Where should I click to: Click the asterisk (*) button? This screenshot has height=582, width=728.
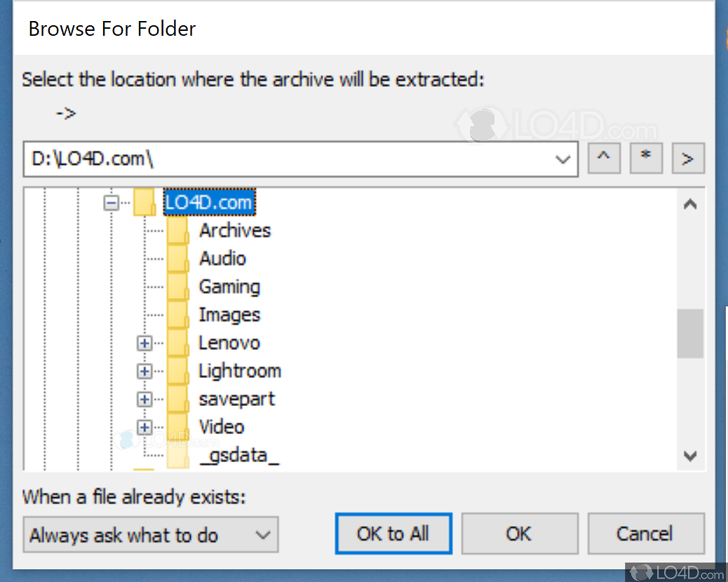[646, 159]
